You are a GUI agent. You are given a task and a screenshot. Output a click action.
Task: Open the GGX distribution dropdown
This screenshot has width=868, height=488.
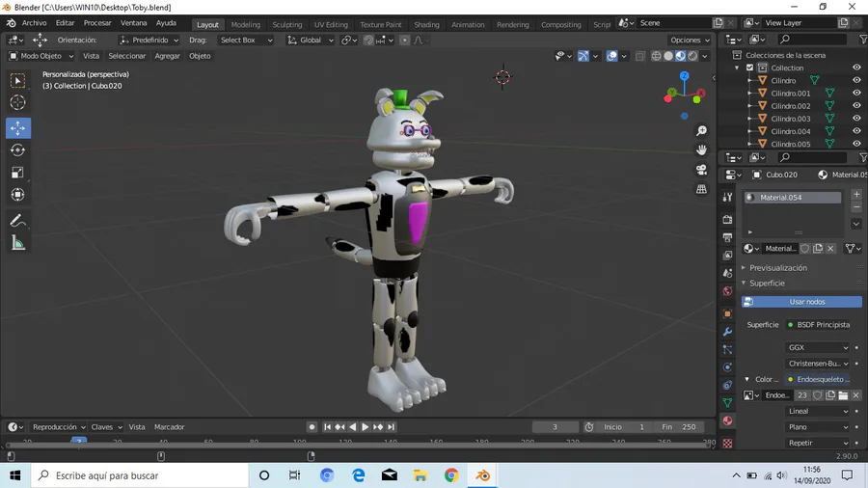pos(818,347)
